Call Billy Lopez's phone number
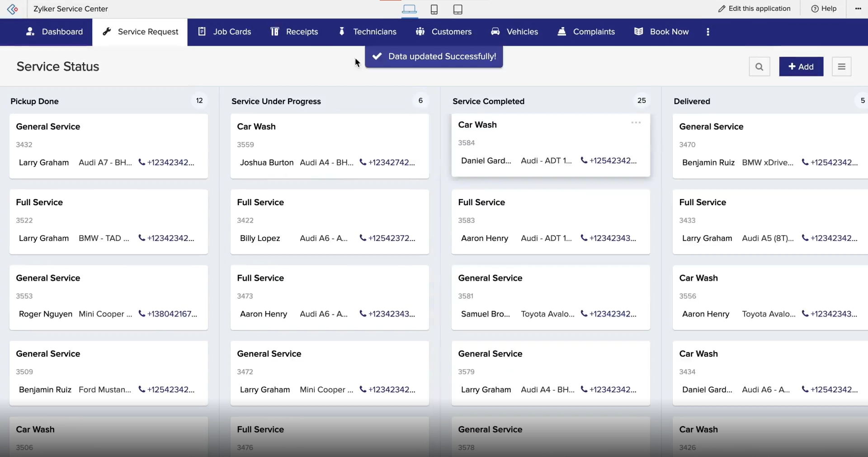The height and width of the screenshot is (457, 868). tap(387, 238)
